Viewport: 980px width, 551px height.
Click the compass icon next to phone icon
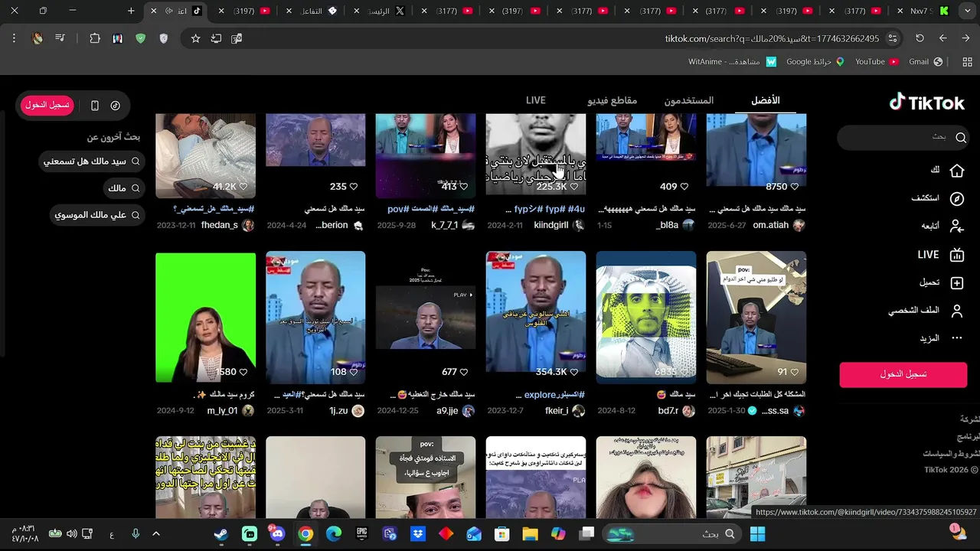pyautogui.click(x=116, y=106)
